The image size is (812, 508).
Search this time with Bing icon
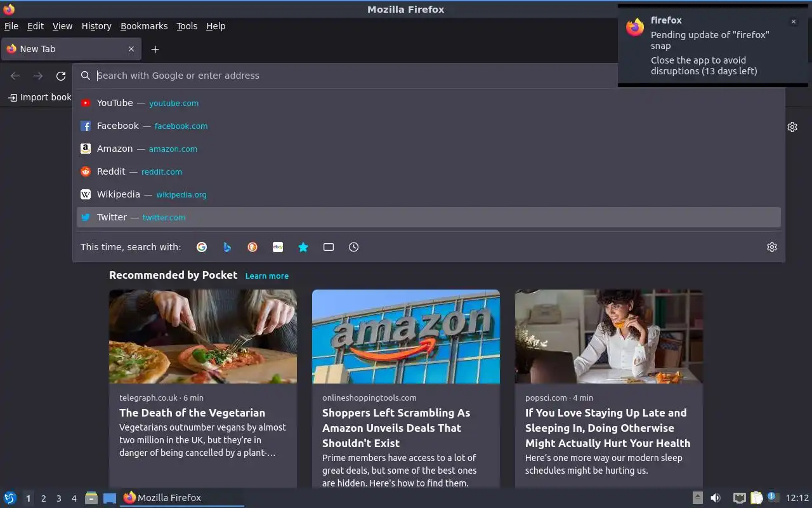click(227, 247)
